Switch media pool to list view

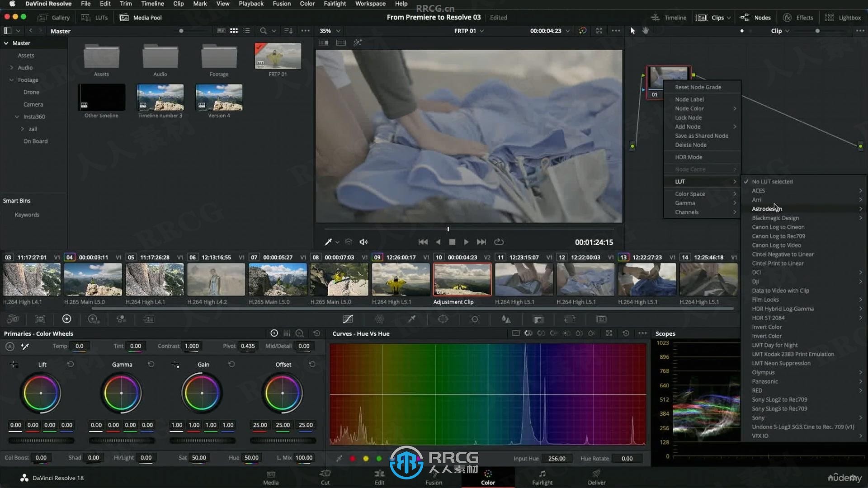click(x=247, y=31)
